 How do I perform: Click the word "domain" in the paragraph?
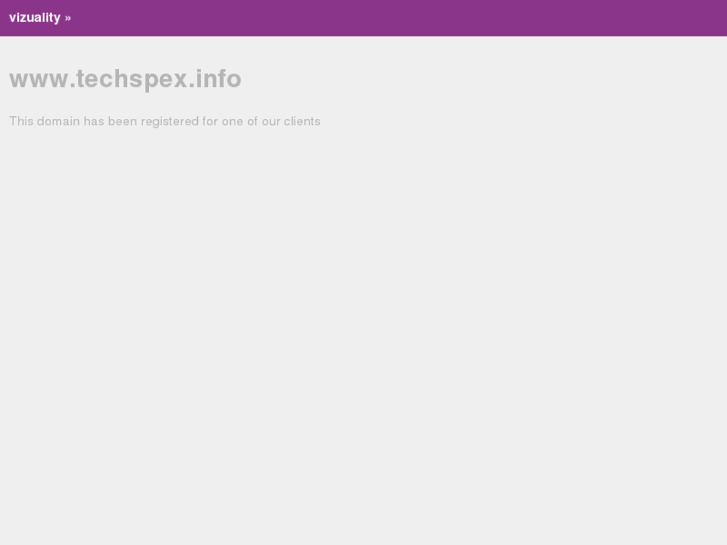(58, 121)
